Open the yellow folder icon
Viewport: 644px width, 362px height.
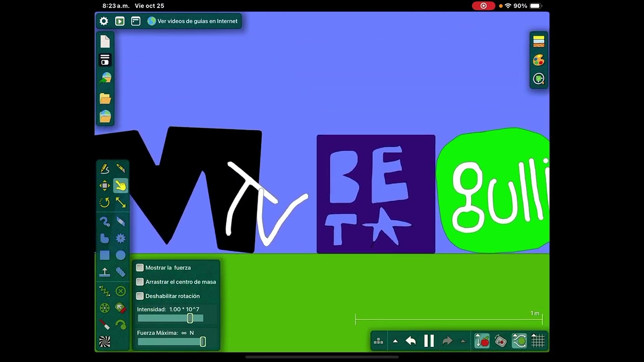(x=105, y=98)
